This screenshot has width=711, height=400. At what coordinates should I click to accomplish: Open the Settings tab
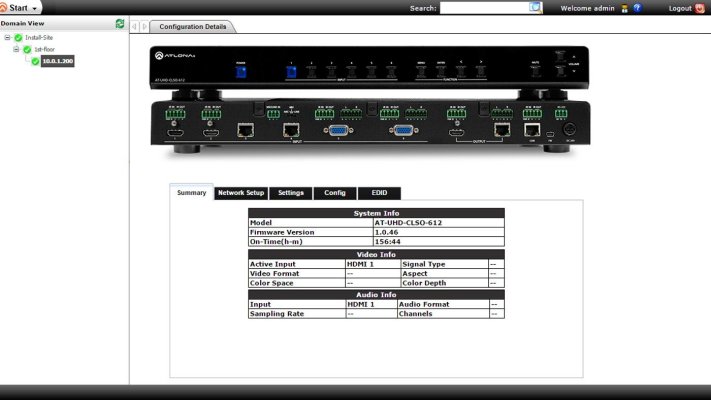coord(290,193)
